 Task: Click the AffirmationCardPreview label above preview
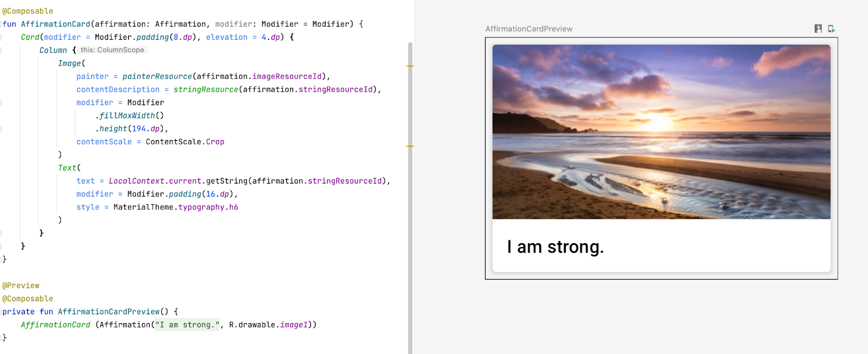528,29
